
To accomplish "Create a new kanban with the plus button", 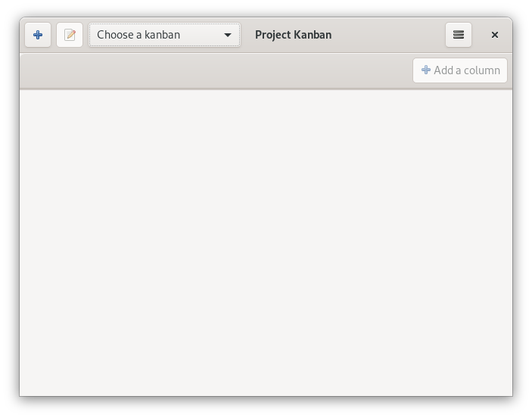I will pyautogui.click(x=38, y=35).
